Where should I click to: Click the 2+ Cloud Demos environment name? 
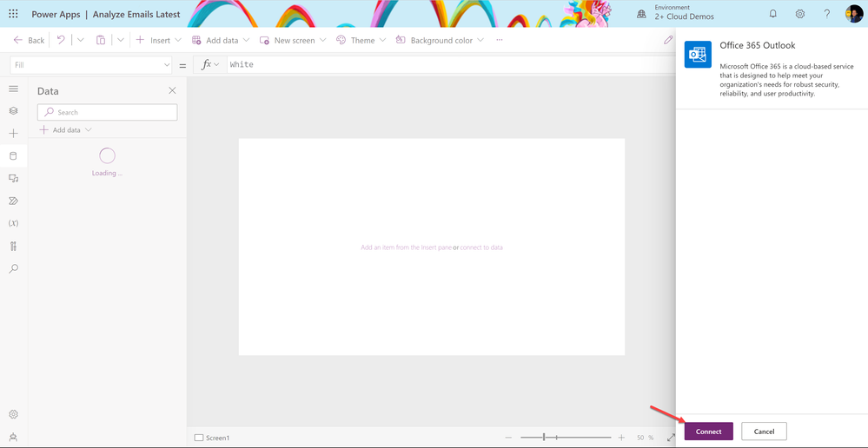coord(684,16)
